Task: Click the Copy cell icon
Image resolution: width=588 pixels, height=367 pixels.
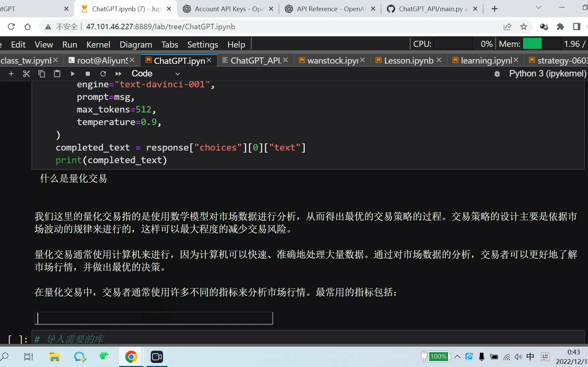Action: 42,74
